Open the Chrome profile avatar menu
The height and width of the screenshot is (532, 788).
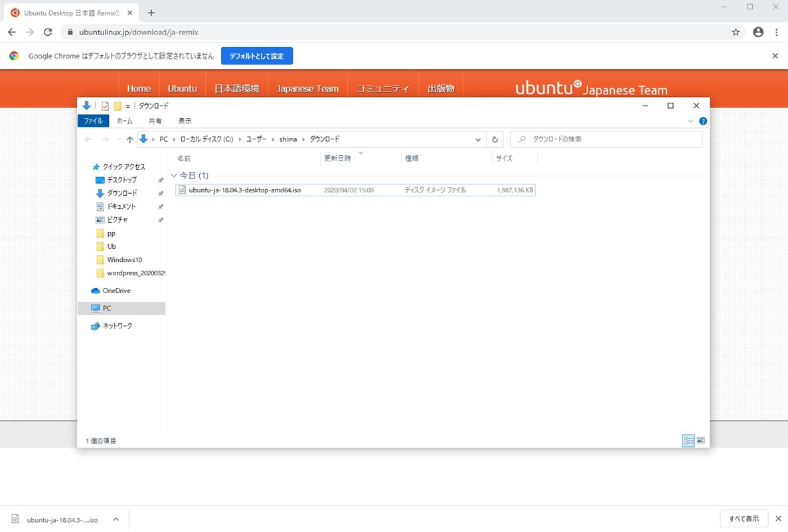(758, 32)
